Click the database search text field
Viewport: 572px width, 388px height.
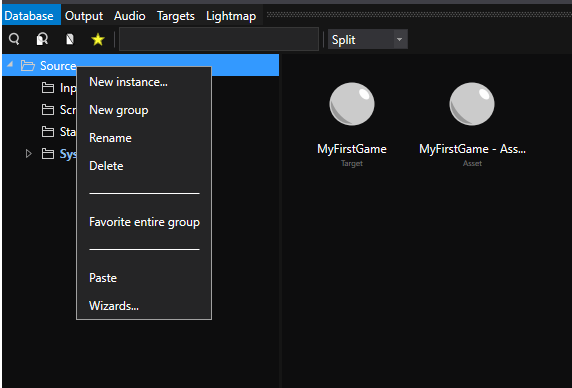(x=219, y=39)
